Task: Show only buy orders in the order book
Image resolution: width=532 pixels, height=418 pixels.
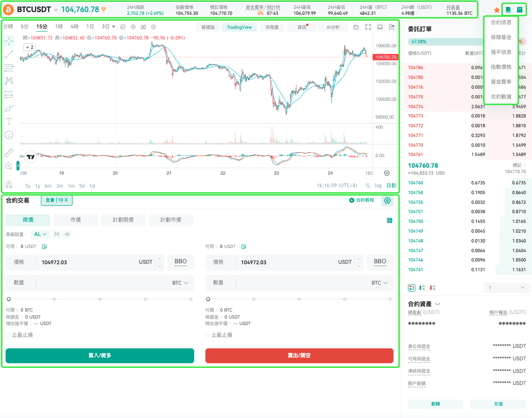Action: click(422, 287)
